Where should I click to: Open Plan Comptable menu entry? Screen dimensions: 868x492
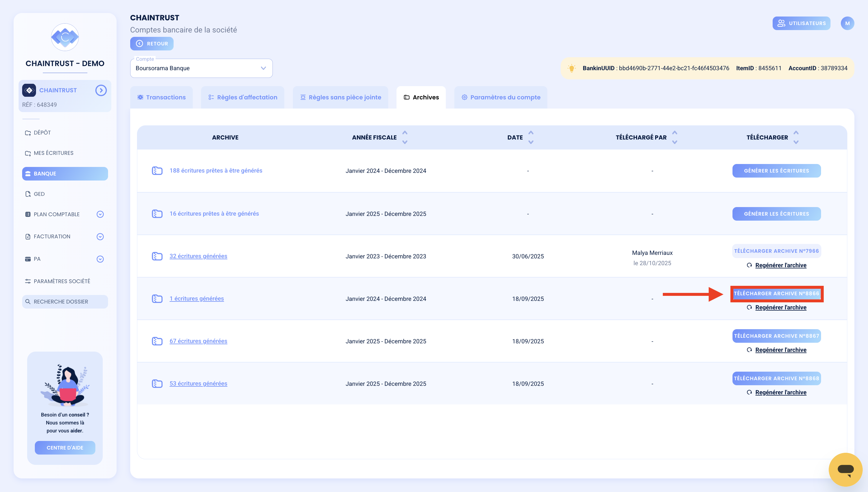click(x=56, y=214)
